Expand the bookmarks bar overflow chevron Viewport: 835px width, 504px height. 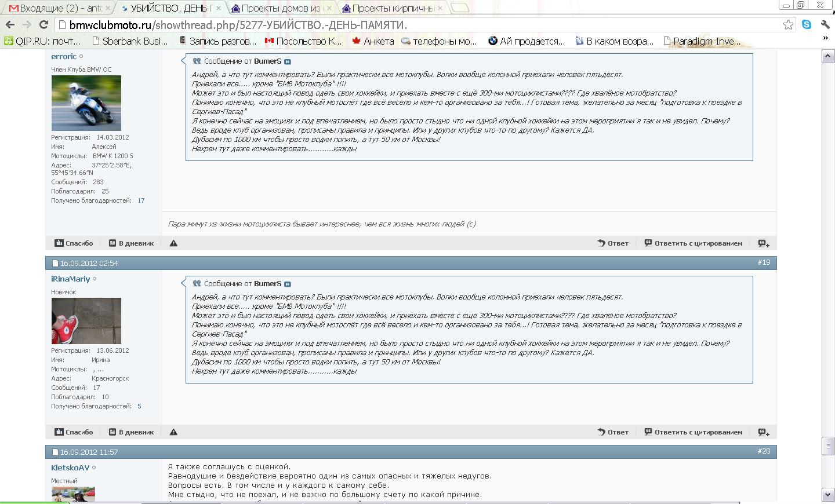pyautogui.click(x=825, y=38)
